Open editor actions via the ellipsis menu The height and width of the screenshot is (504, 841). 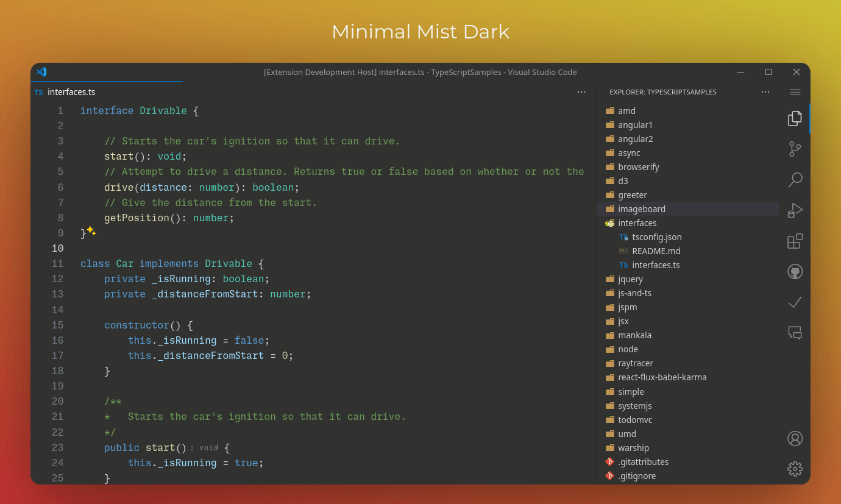click(x=581, y=91)
